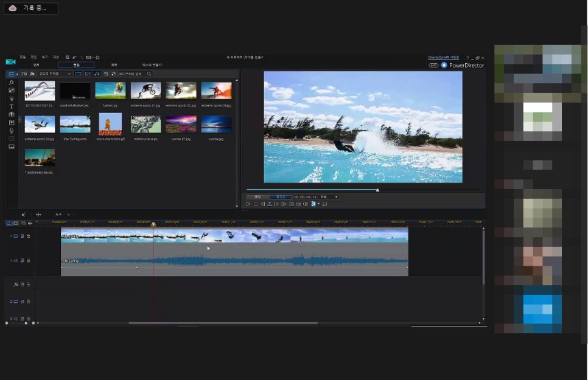The width and height of the screenshot is (588, 380).
Task: Open the 보기 menu
Action: 44,57
